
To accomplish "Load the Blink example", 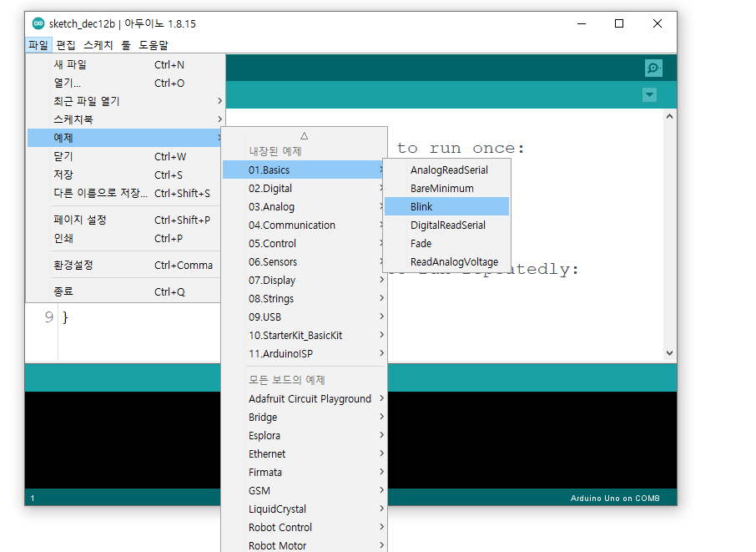I will click(446, 206).
